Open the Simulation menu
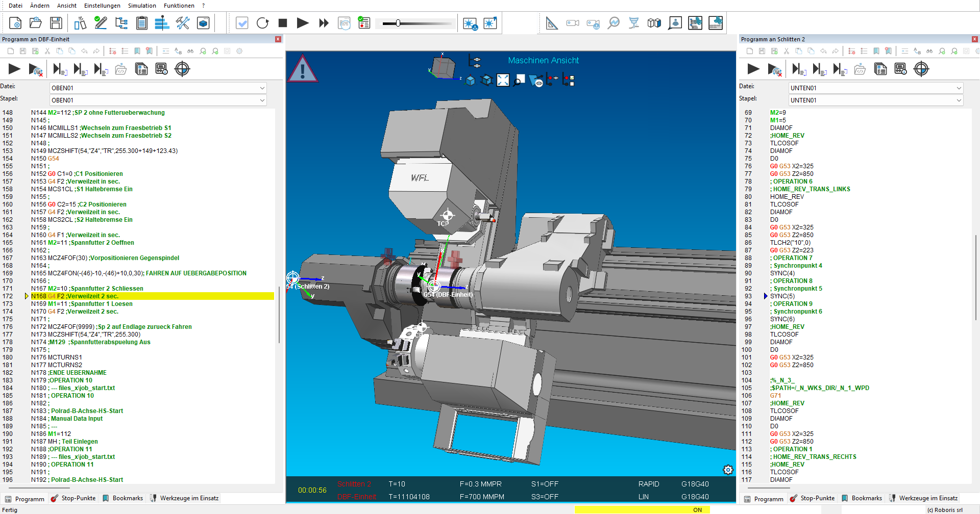 (142, 6)
